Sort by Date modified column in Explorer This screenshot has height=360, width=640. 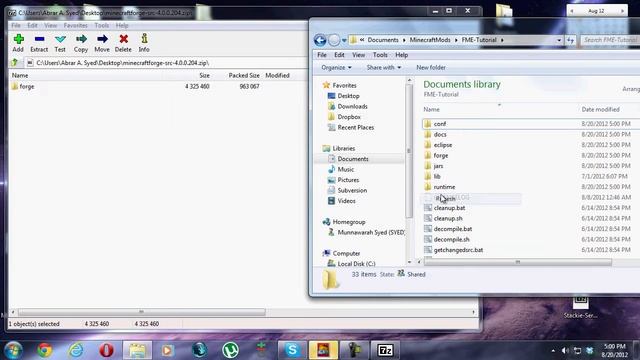pyautogui.click(x=600, y=109)
